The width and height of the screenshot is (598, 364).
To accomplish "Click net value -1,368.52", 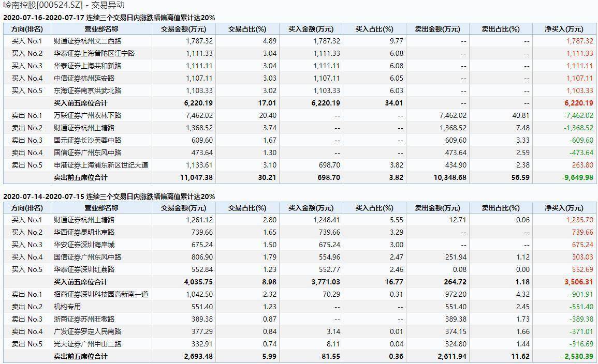I will [x=578, y=128].
